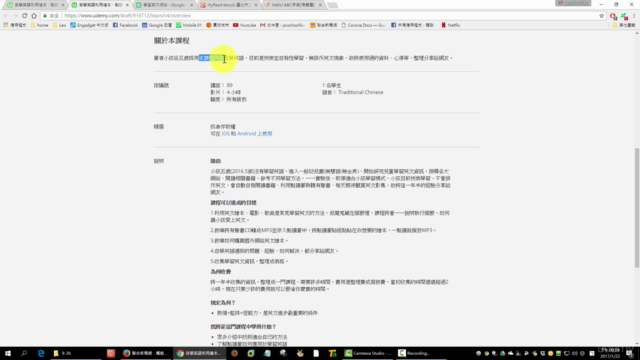
Task: Reload the Udemy page
Action: click(x=24, y=16)
